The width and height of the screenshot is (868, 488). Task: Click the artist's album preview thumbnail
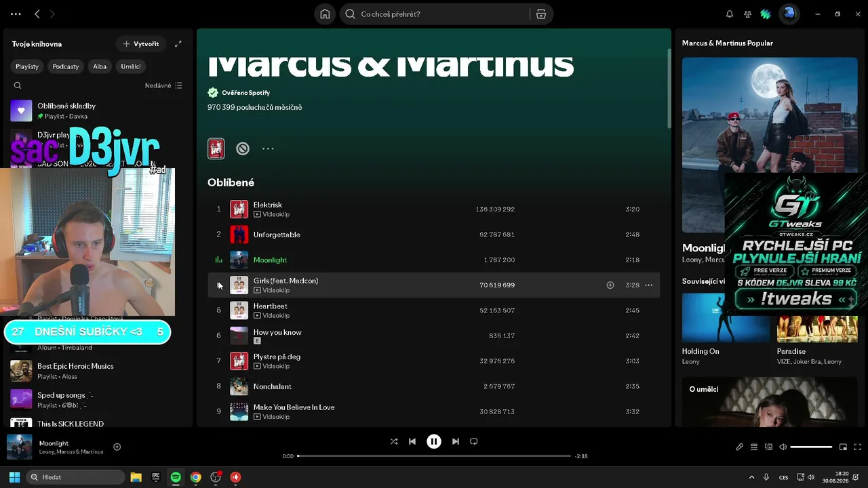(x=216, y=148)
